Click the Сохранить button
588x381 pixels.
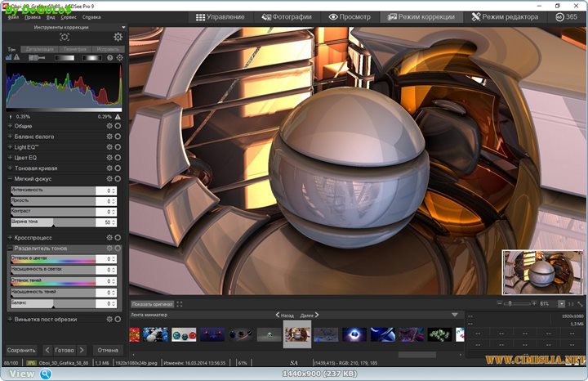(21, 350)
